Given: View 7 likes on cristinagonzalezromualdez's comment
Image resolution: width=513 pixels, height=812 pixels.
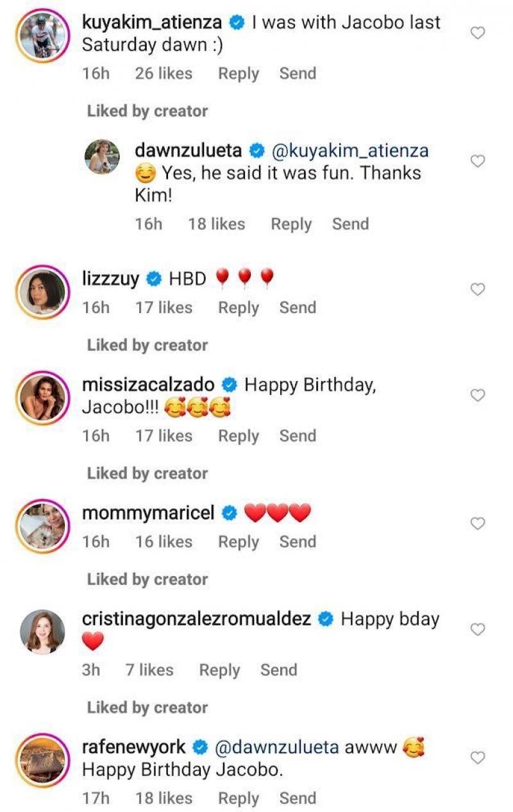Looking at the screenshot, I should coord(149,670).
